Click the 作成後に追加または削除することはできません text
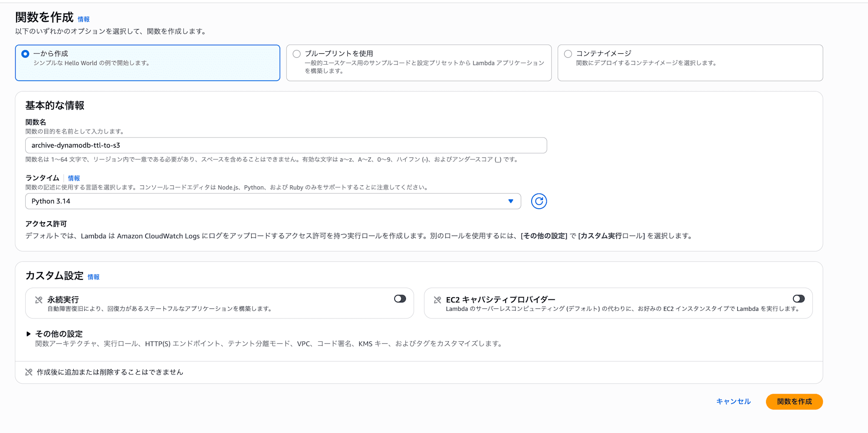The image size is (868, 433). pyautogui.click(x=110, y=372)
